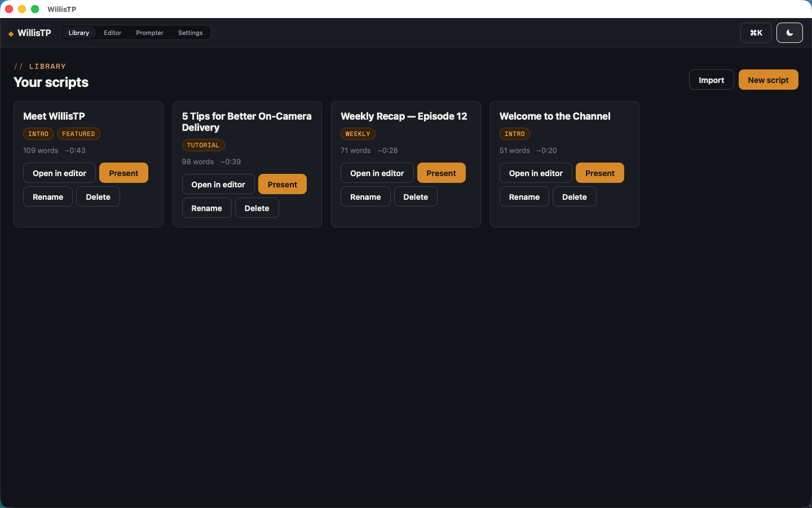Present the 5 Tips for Better On-Camera Delivery script
The width and height of the screenshot is (812, 508).
(283, 184)
